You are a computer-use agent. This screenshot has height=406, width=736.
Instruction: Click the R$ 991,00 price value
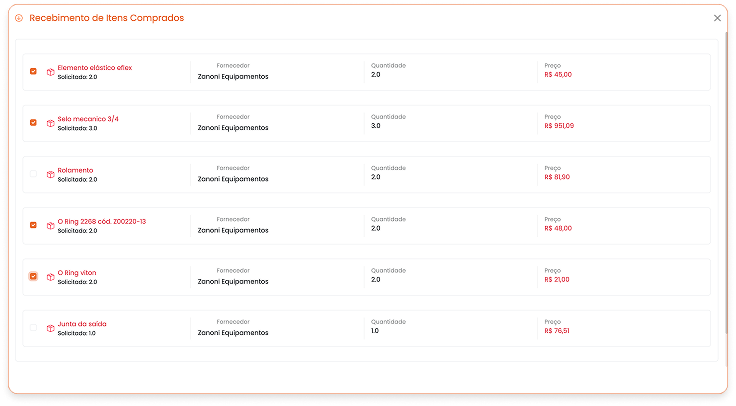559,126
